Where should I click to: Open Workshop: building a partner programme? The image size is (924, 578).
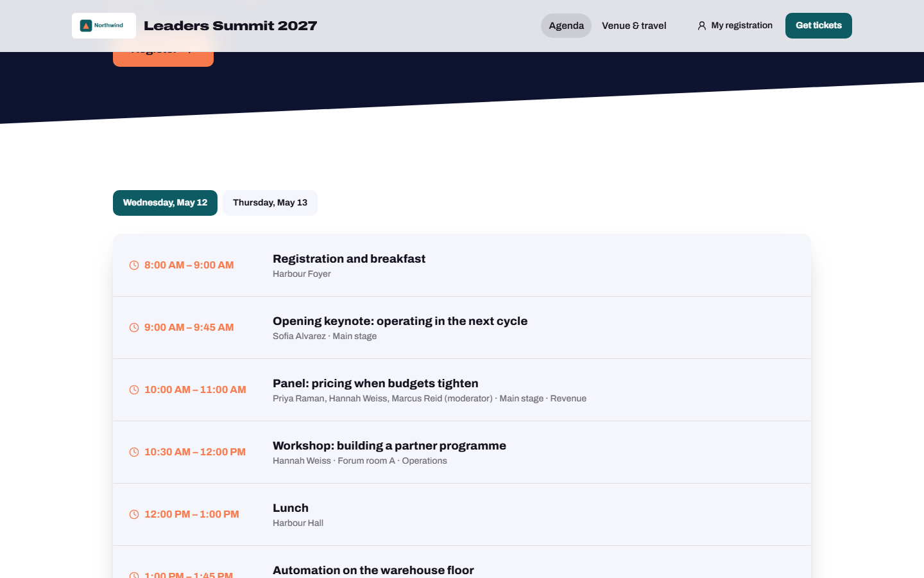tap(389, 446)
